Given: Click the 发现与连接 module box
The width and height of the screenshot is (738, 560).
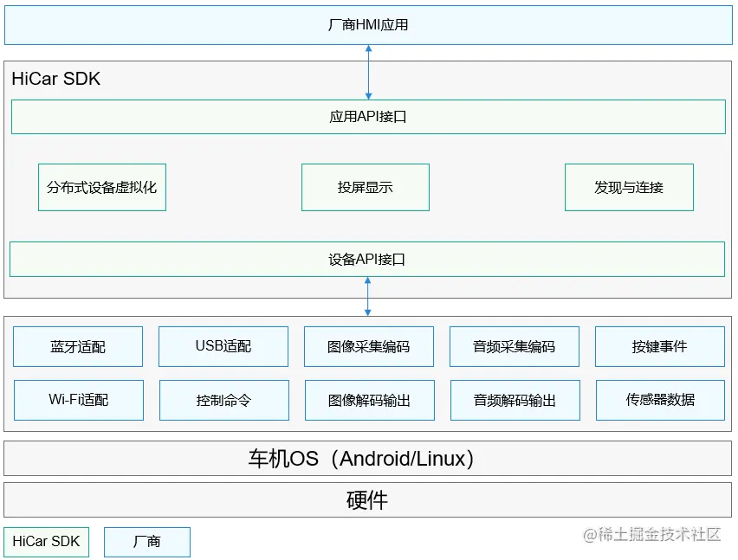Looking at the screenshot, I should tap(629, 187).
